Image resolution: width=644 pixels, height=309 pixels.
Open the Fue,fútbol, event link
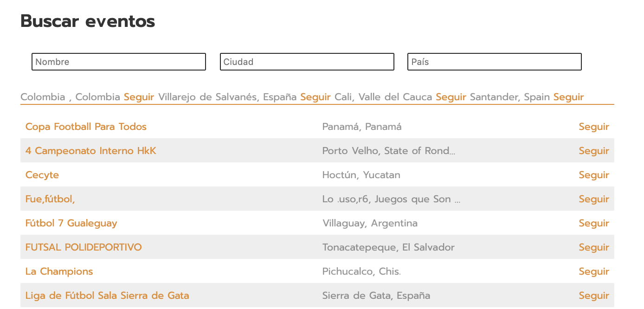pos(50,199)
